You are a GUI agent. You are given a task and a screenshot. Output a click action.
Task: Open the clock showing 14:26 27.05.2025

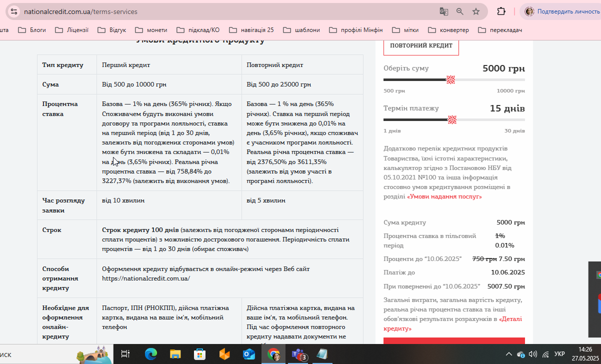tap(585, 354)
